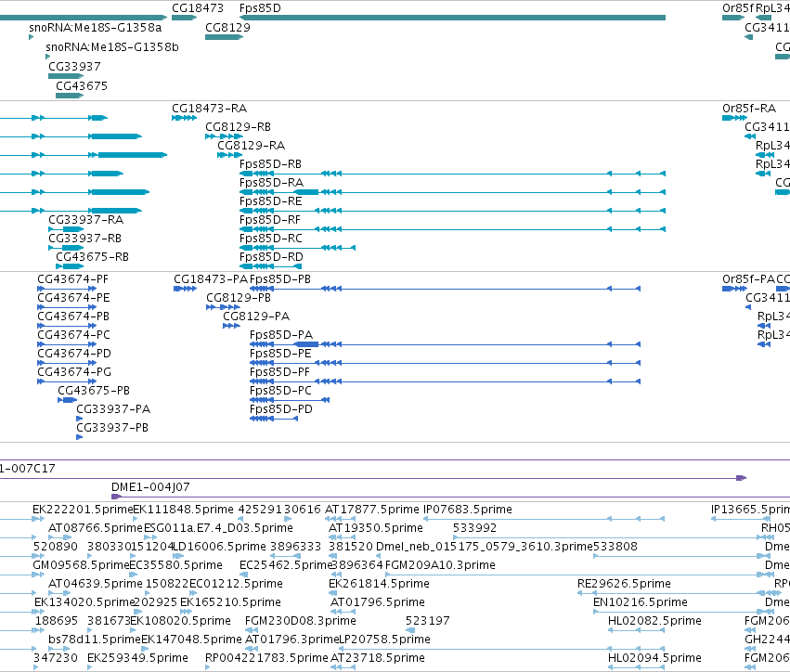Screen dimensions: 790x672
Task: Select protein CG43674-PD
Action: pyautogui.click(x=67, y=363)
